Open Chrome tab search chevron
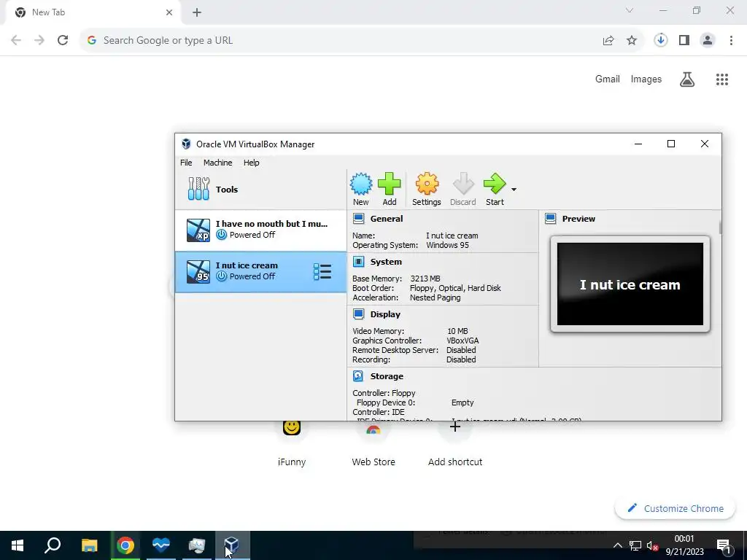Image resolution: width=747 pixels, height=560 pixels. click(630, 10)
